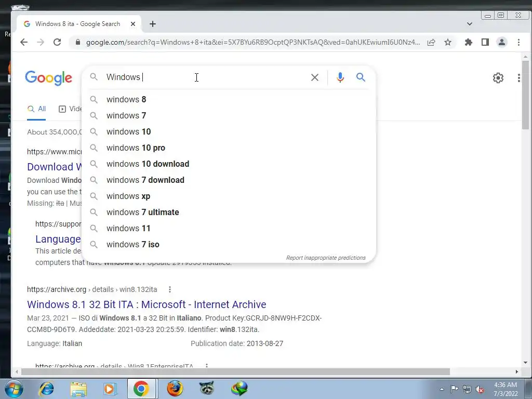Open the Download W... result title
Screen dimensions: 532x399
[x=55, y=167]
